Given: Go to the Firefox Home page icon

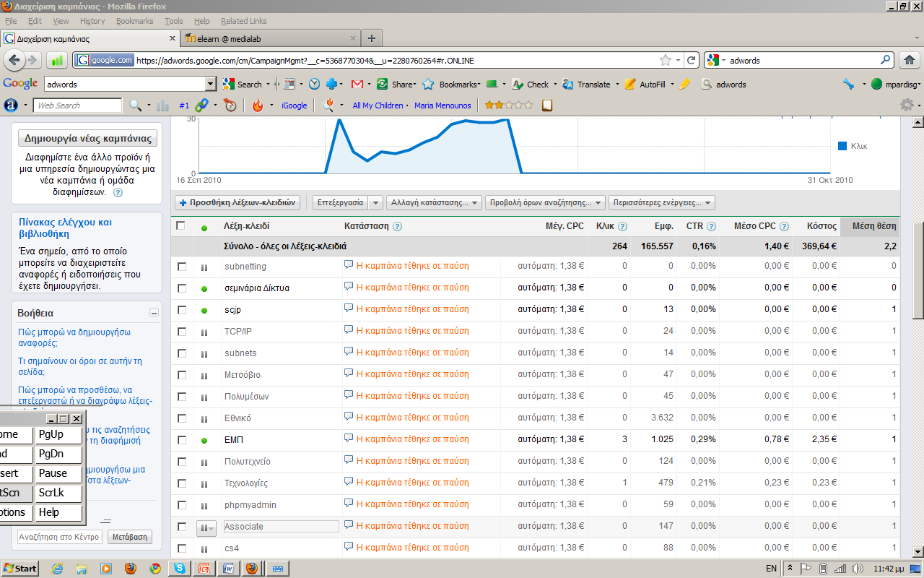Looking at the screenshot, I should pyautogui.click(x=910, y=60).
